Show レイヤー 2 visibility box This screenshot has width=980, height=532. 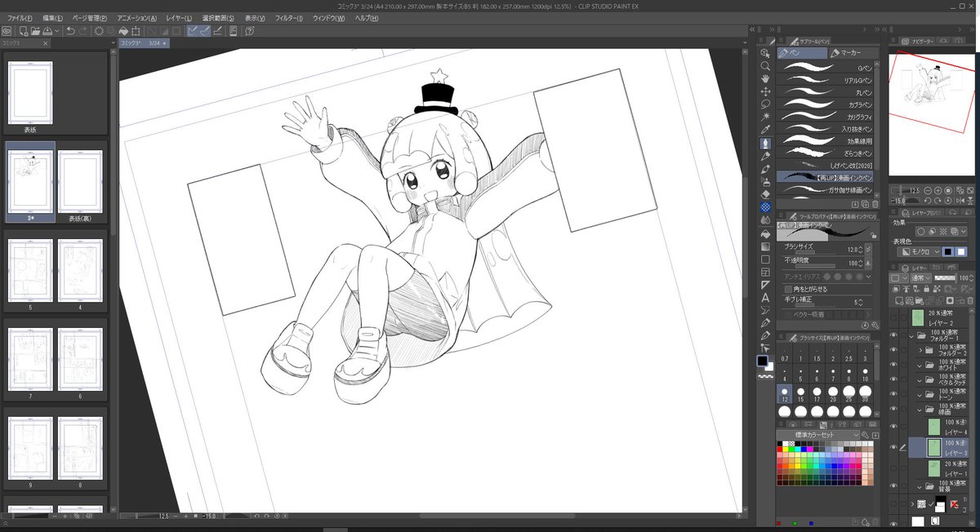(x=893, y=318)
